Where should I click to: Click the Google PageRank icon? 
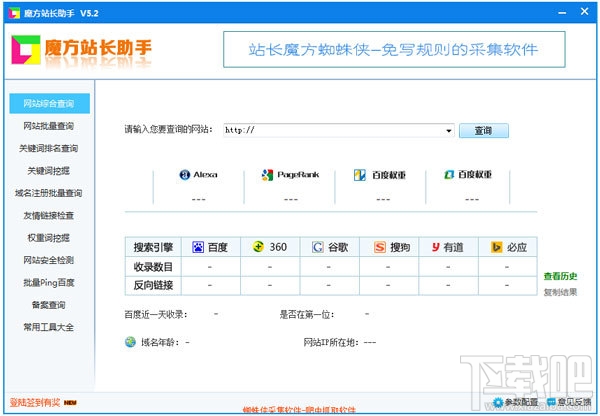(267, 175)
